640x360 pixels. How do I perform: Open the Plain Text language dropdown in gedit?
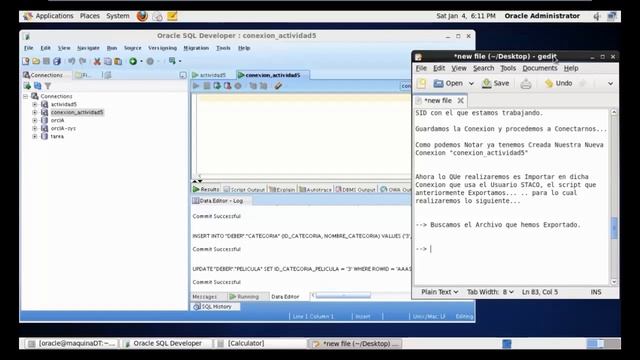click(440, 292)
